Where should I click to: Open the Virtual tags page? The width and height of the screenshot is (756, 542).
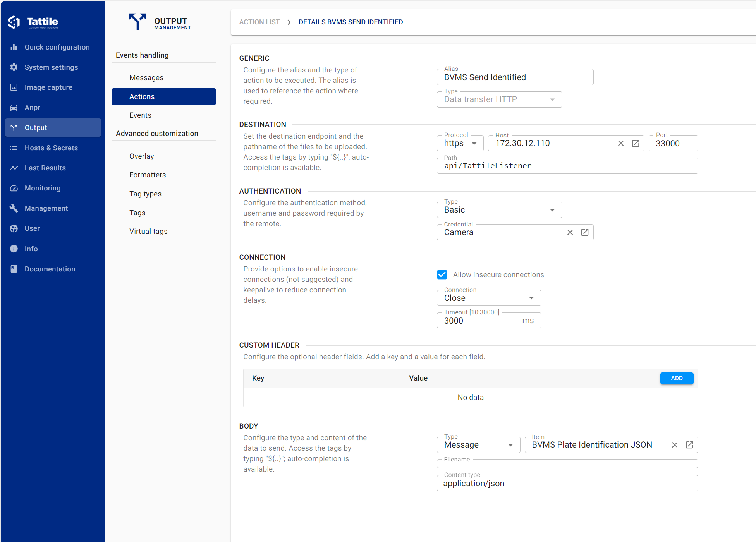tap(163, 232)
